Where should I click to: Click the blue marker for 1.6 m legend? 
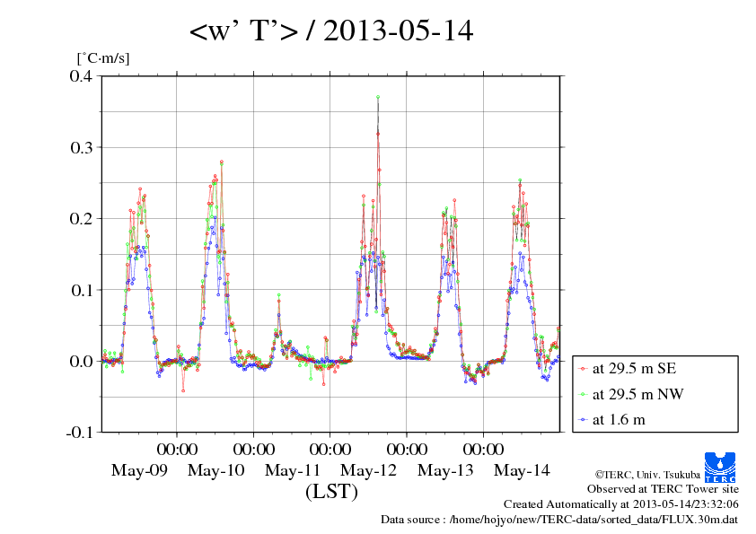point(584,420)
